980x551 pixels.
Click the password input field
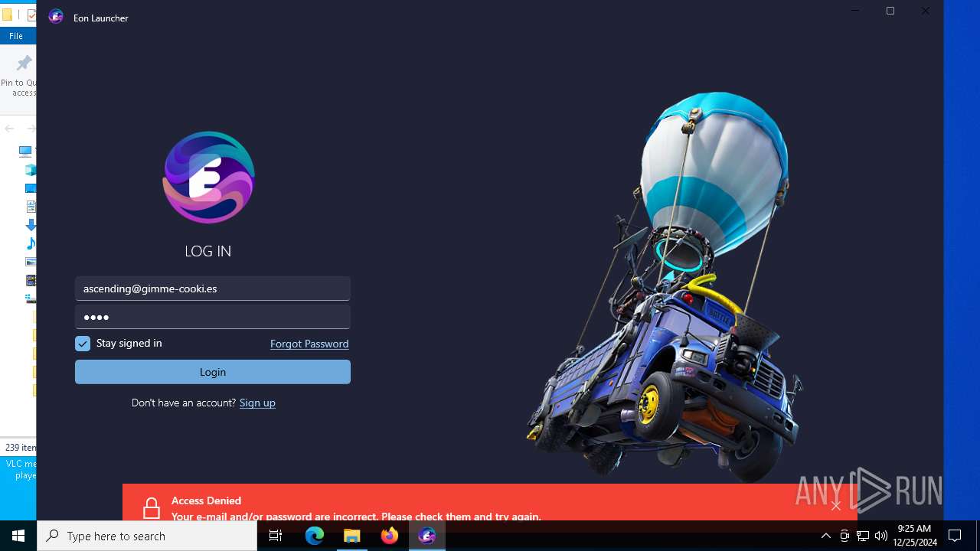tap(213, 317)
